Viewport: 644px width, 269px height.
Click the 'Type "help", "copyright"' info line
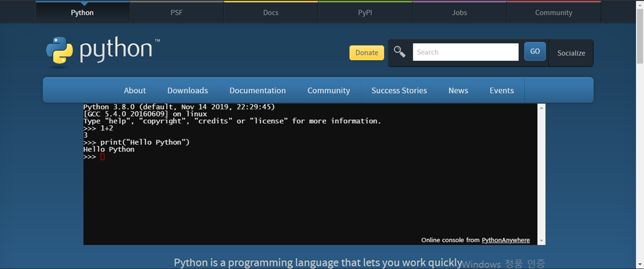(232, 121)
